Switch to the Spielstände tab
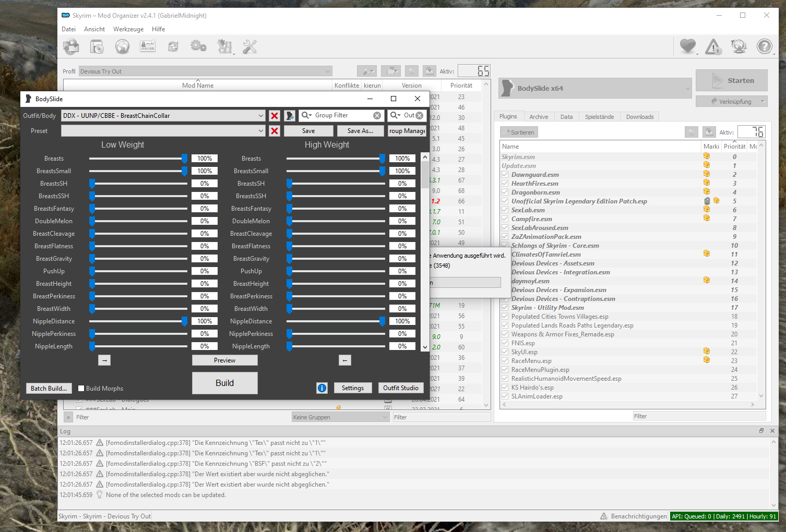 599,117
